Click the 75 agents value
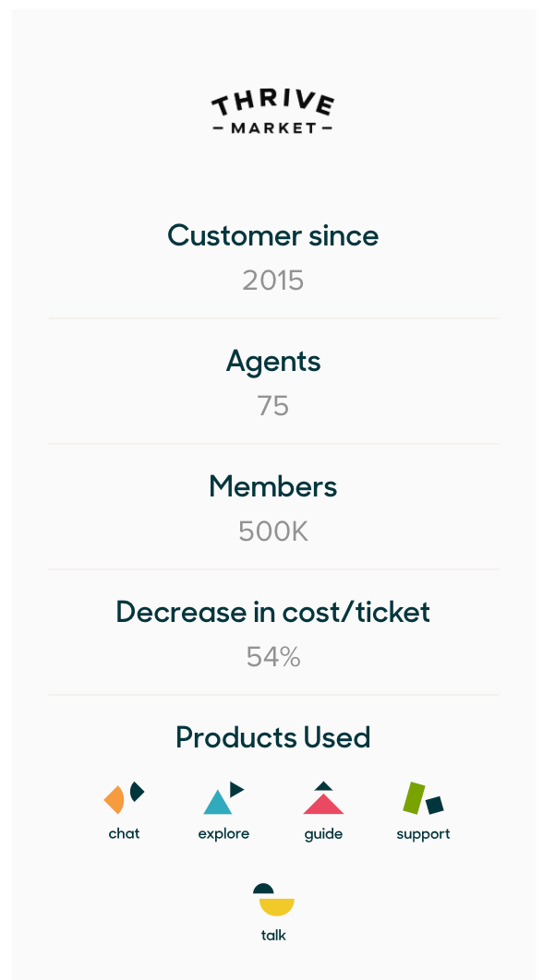 (272, 406)
